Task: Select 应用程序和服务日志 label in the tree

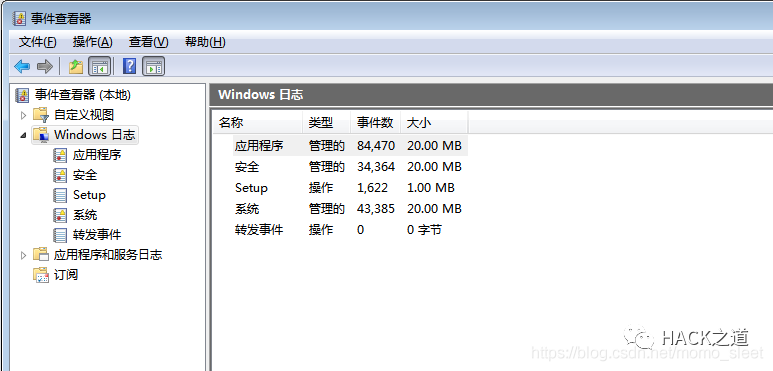Action: [108, 255]
